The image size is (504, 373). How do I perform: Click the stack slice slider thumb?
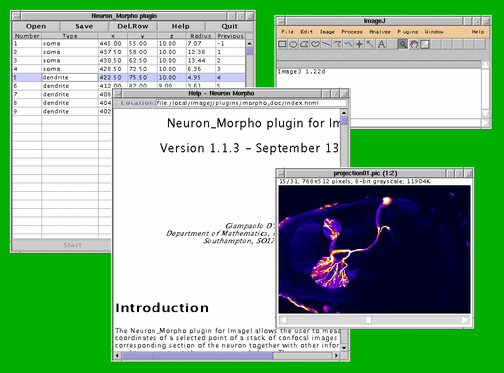click(x=368, y=320)
